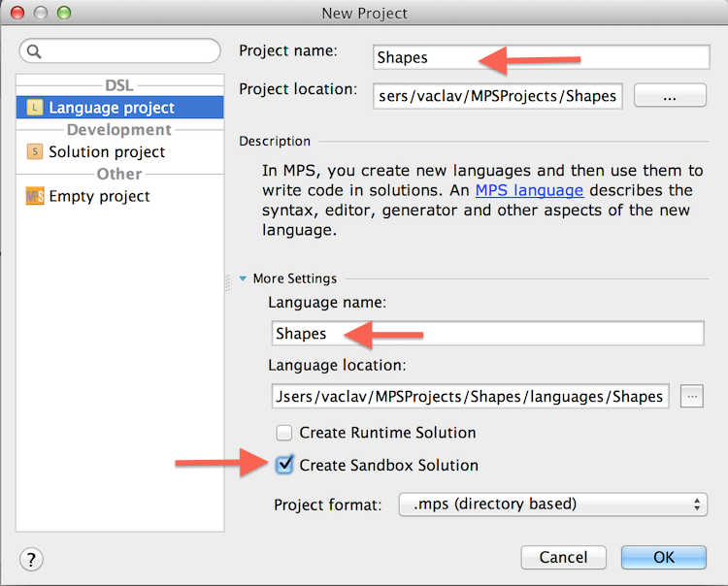Click the Empty project MPS icon
This screenshot has width=728, height=586.
pos(35,196)
